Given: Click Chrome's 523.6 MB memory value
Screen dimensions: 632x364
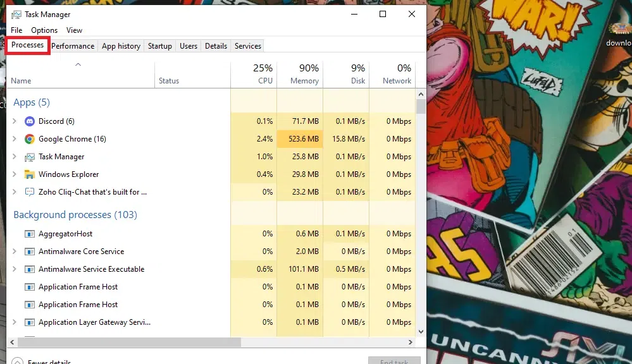Looking at the screenshot, I should [304, 139].
